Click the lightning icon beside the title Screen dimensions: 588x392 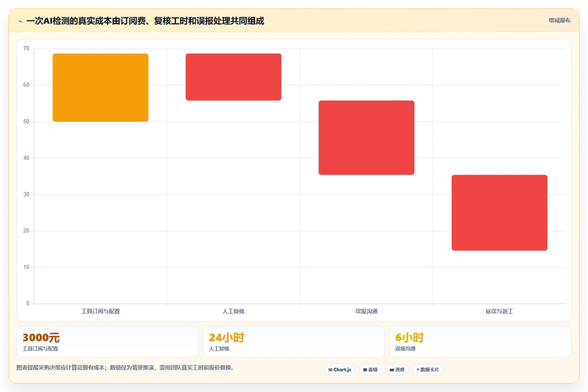tap(20, 21)
